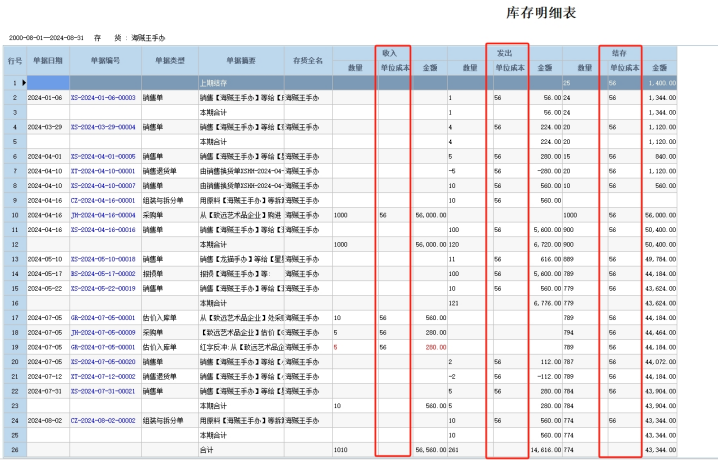Open sales return link XT-2024-07-12-00002
The width and height of the screenshot is (718, 461).
103,377
